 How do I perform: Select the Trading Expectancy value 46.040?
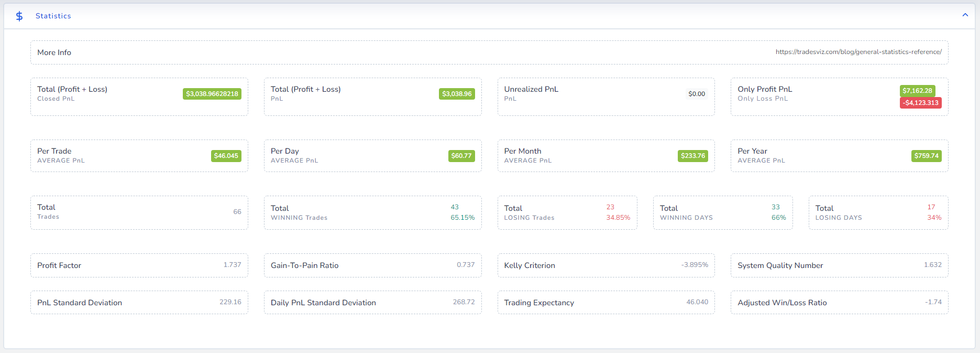click(697, 302)
